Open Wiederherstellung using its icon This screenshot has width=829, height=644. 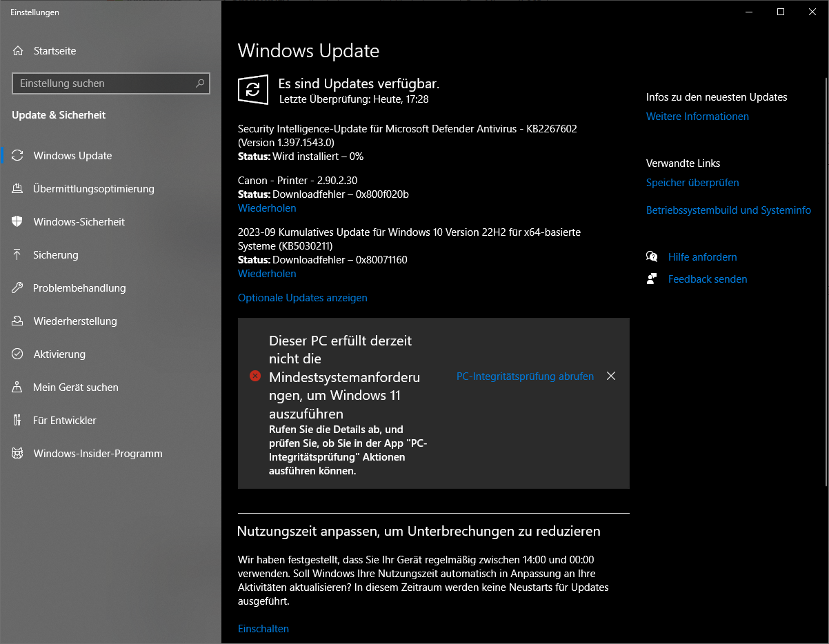tap(19, 321)
